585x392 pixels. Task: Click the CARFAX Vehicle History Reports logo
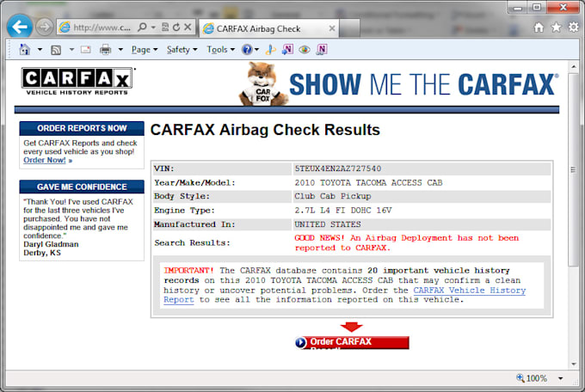pos(77,81)
